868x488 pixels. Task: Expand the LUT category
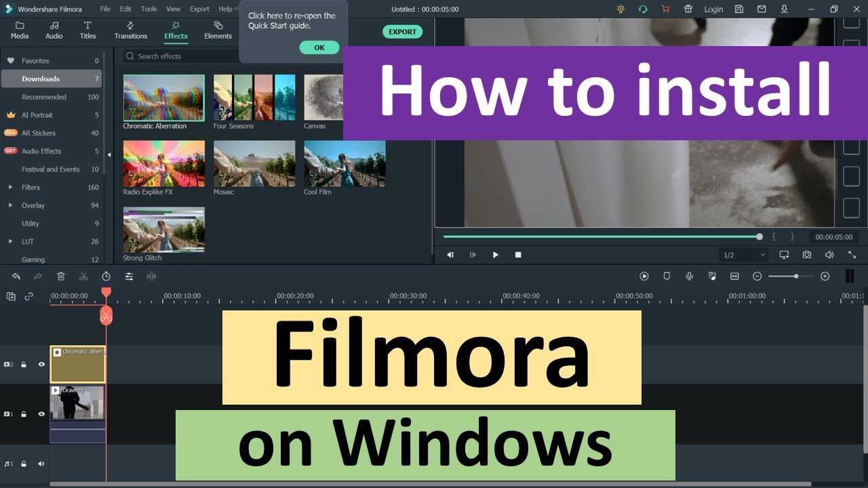(10, 241)
